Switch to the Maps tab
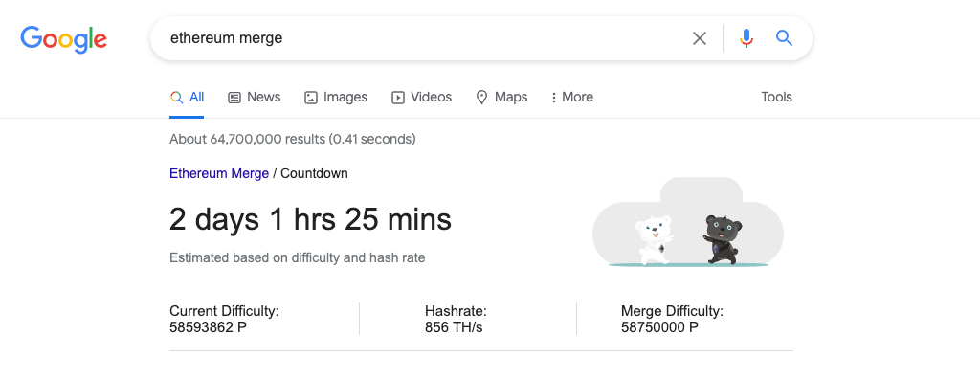Image resolution: width=980 pixels, height=380 pixels. [x=501, y=97]
